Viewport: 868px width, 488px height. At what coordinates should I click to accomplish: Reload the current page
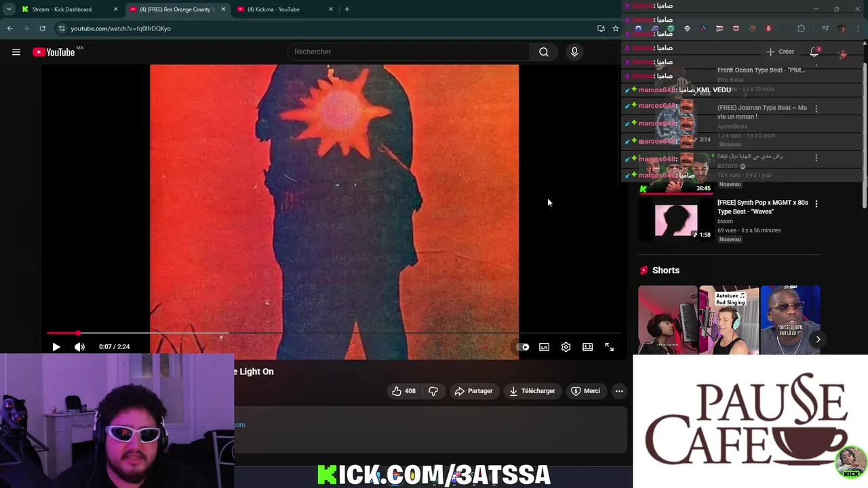[x=42, y=28]
